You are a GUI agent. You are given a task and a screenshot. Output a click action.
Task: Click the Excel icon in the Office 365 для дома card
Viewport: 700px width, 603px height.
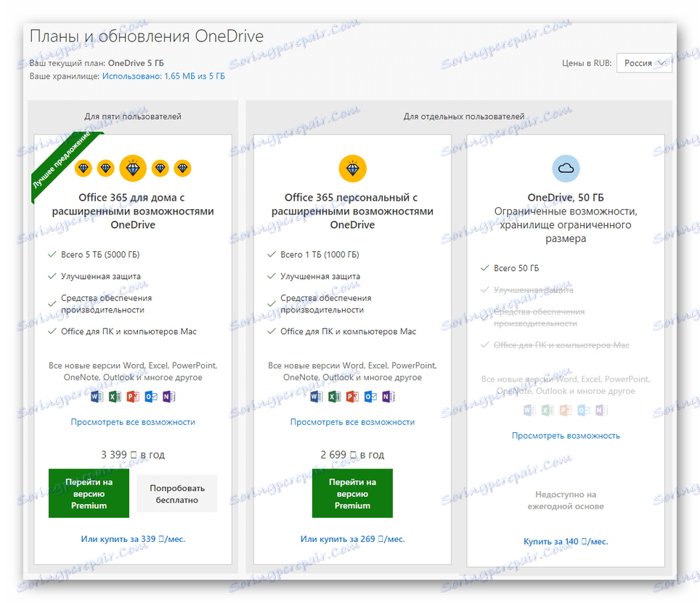[x=115, y=396]
